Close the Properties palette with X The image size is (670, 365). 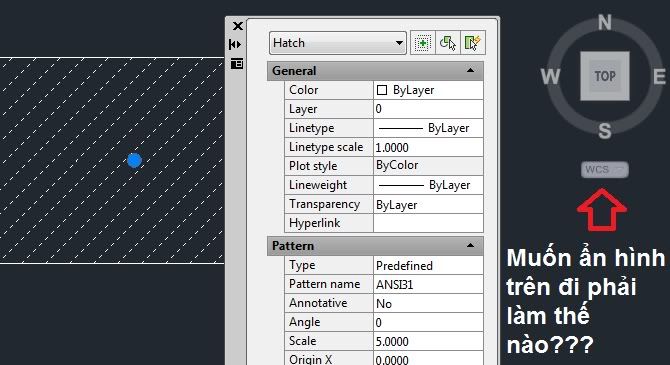pos(238,26)
